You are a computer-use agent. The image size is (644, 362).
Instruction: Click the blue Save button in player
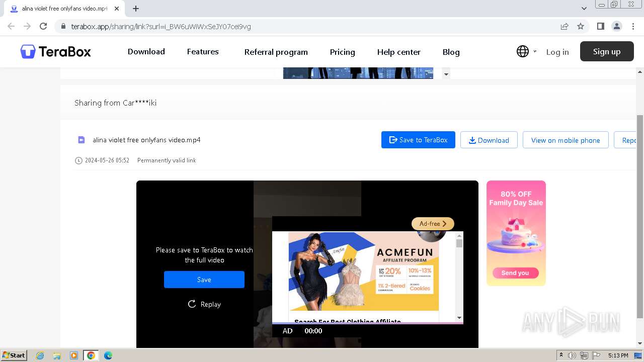(204, 280)
